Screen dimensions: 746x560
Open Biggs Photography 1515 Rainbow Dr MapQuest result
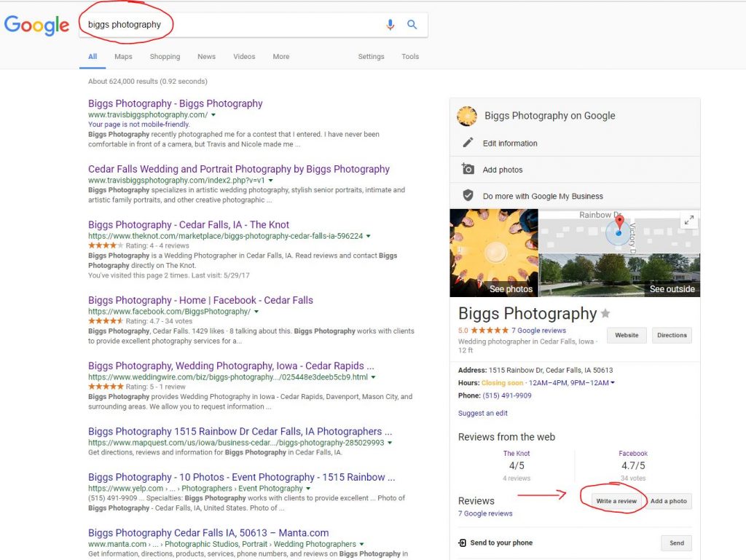pyautogui.click(x=240, y=432)
